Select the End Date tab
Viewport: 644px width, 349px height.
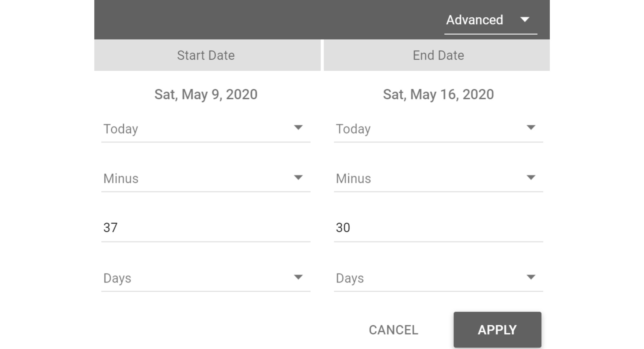pos(437,55)
